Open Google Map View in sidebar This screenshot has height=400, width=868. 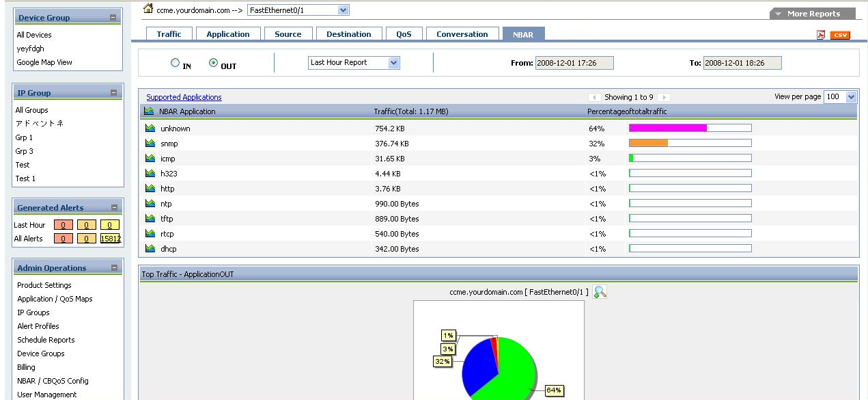[x=44, y=62]
